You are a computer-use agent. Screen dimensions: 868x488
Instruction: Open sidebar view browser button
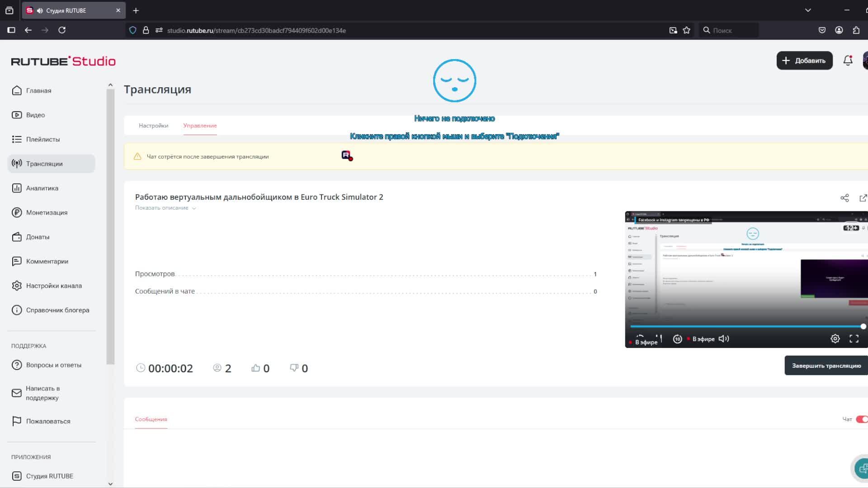coord(11,30)
